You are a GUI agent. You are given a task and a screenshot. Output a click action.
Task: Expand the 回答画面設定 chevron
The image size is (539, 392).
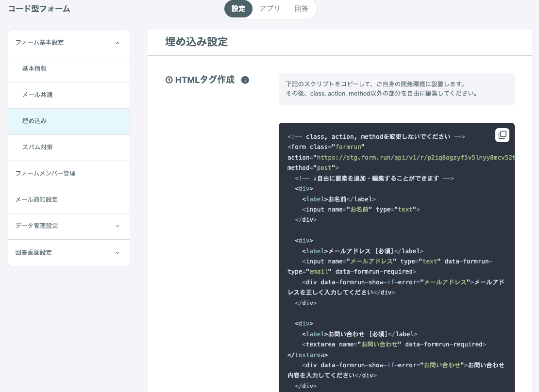click(118, 252)
